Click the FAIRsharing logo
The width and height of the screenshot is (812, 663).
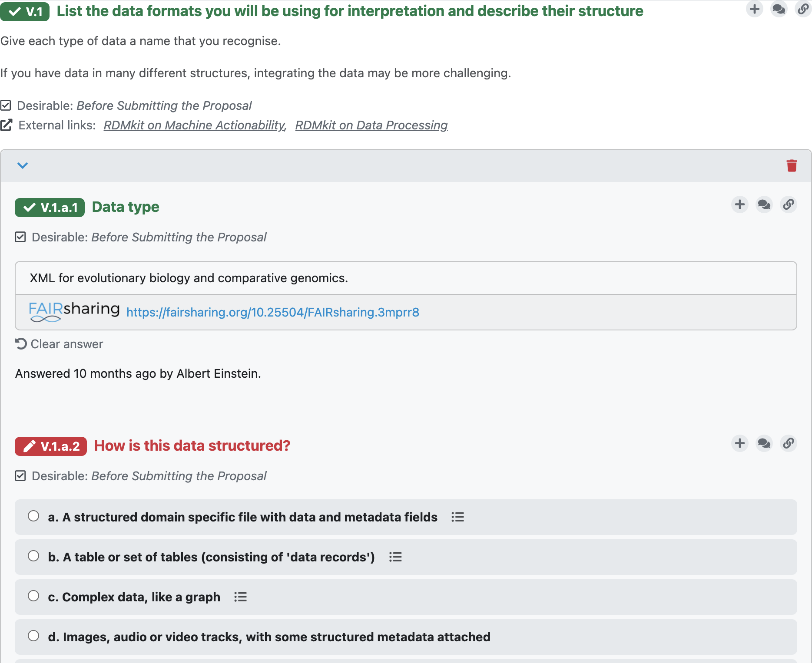[x=74, y=312]
